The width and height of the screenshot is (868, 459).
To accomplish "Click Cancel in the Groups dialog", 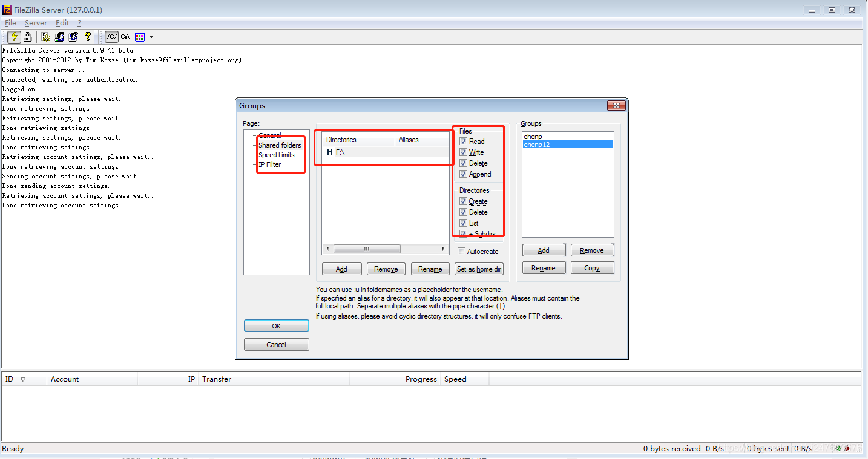I will [277, 345].
